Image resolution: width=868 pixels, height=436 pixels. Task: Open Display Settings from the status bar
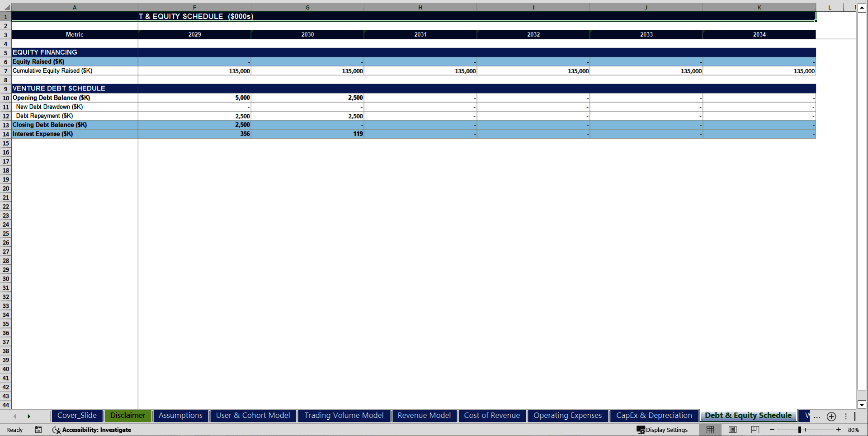pos(662,430)
